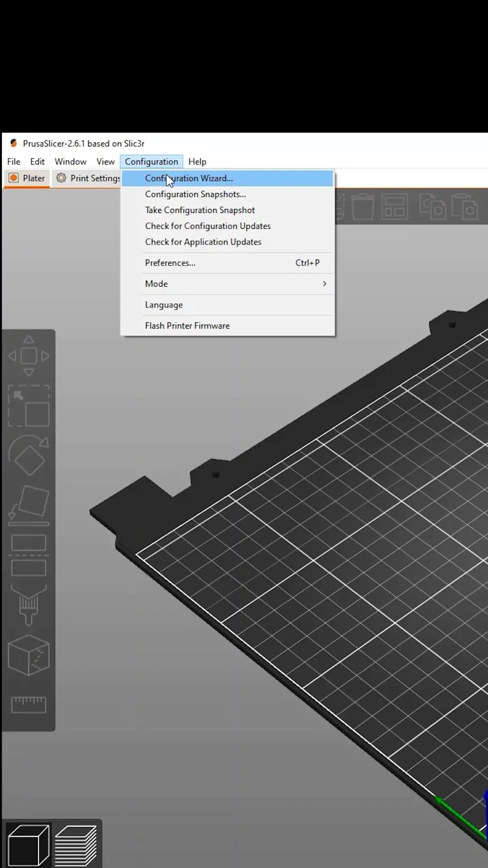Open the Paint-on supports brush tool
Image resolution: width=488 pixels, height=868 pixels.
coord(28,605)
